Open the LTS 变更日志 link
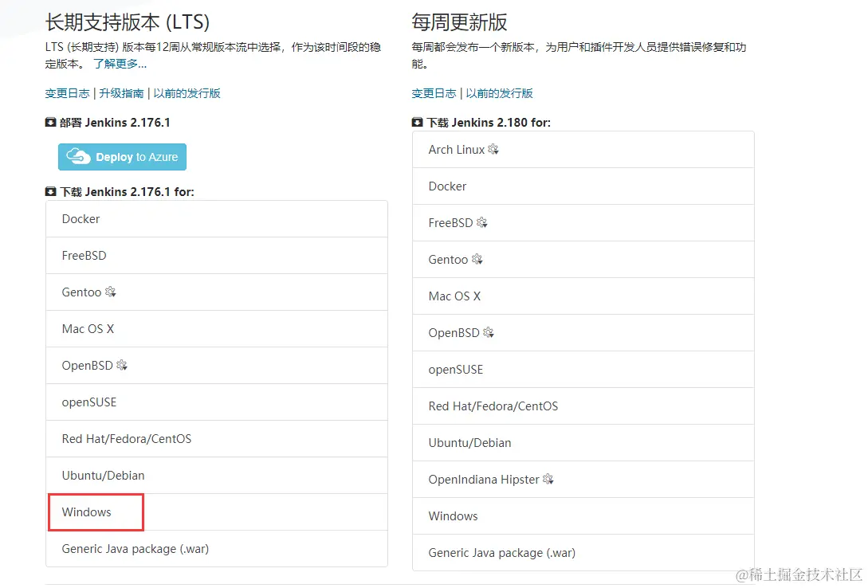868x588 pixels. coord(67,93)
